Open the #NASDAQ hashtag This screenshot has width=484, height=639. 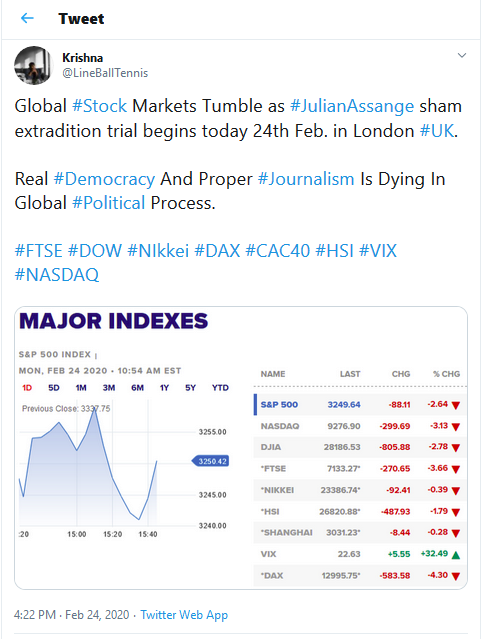(57, 275)
